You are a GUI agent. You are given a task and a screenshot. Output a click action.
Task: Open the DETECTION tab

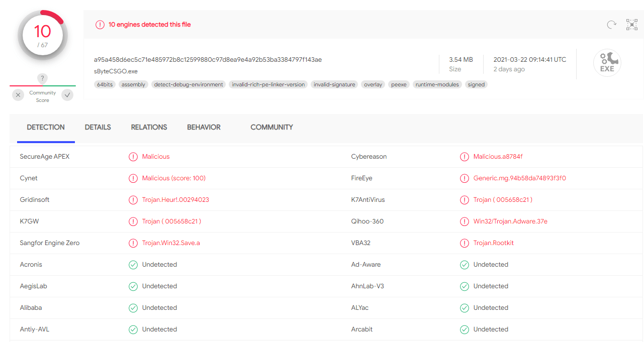[x=46, y=128]
